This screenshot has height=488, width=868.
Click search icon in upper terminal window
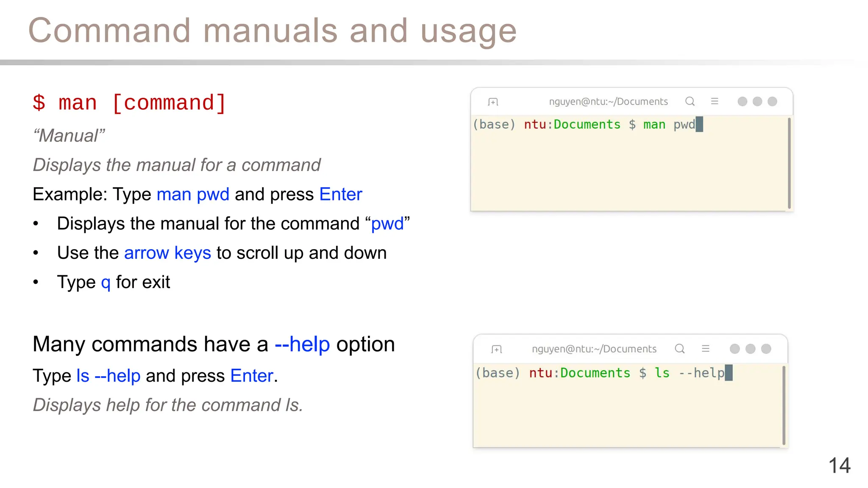coord(690,101)
